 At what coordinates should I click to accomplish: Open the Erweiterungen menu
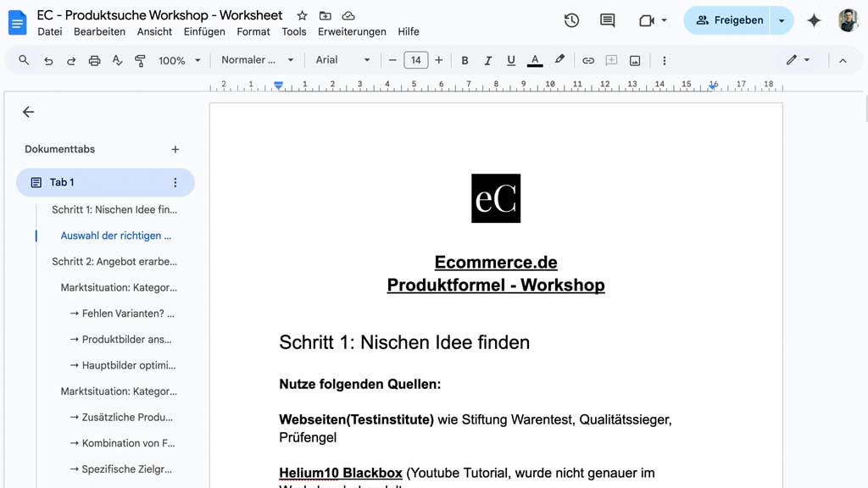(x=352, y=31)
